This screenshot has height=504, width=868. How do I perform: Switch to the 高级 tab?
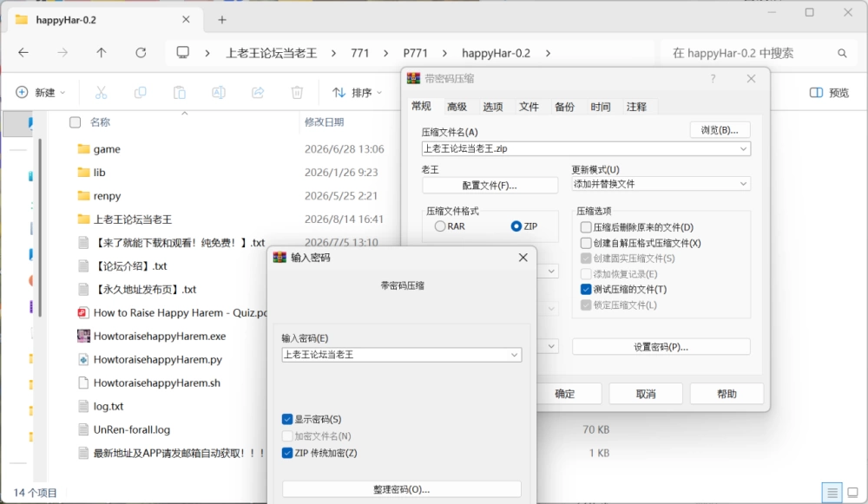coord(457,107)
